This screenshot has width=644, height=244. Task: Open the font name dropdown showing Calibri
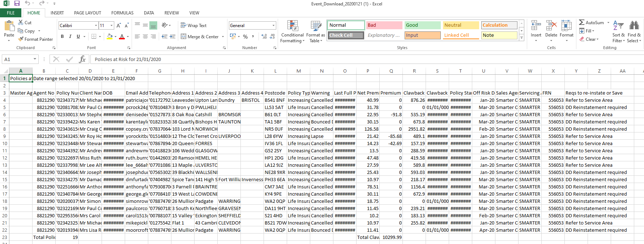96,25
